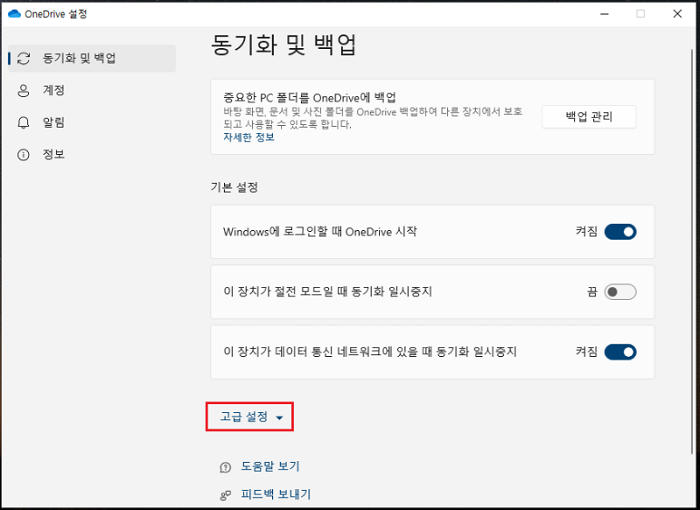The image size is (700, 510).
Task: Click the question mark icon beside 도움말 보기
Action: click(225, 467)
